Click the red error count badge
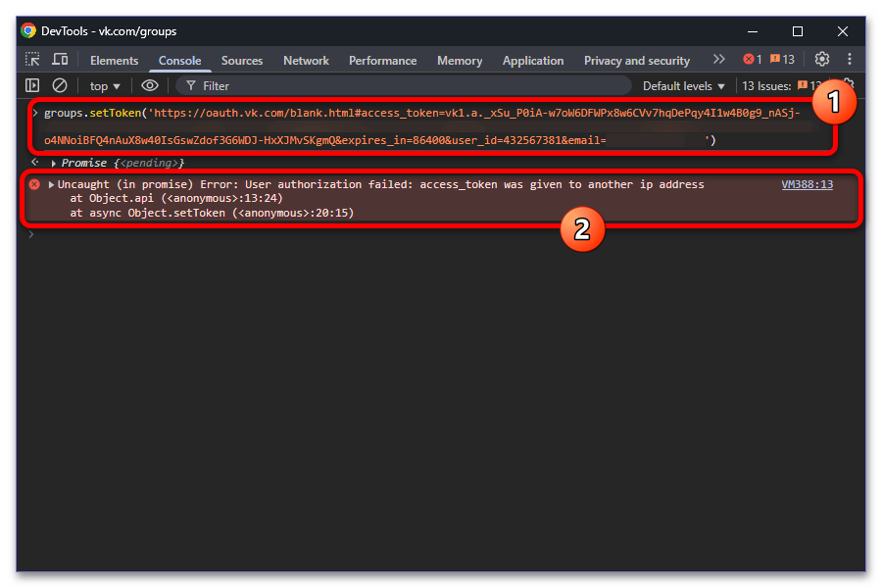This screenshot has width=882, height=588. tap(752, 59)
